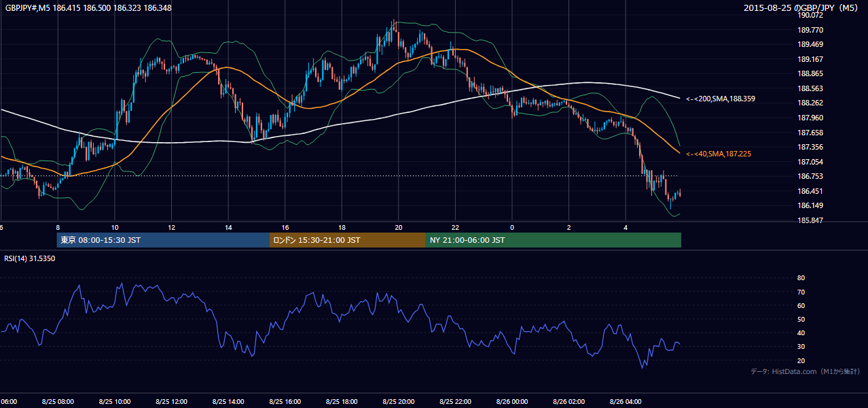Click RSI scale value 80

[x=801, y=278]
